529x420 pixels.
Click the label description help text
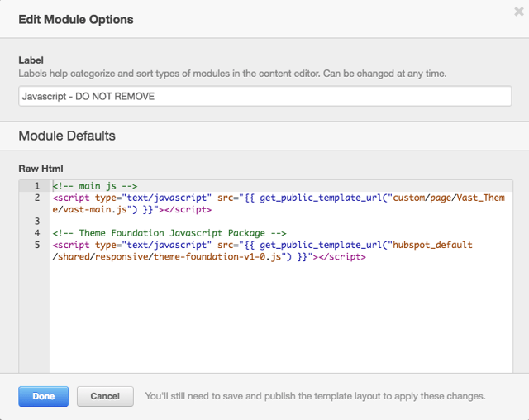(232, 74)
